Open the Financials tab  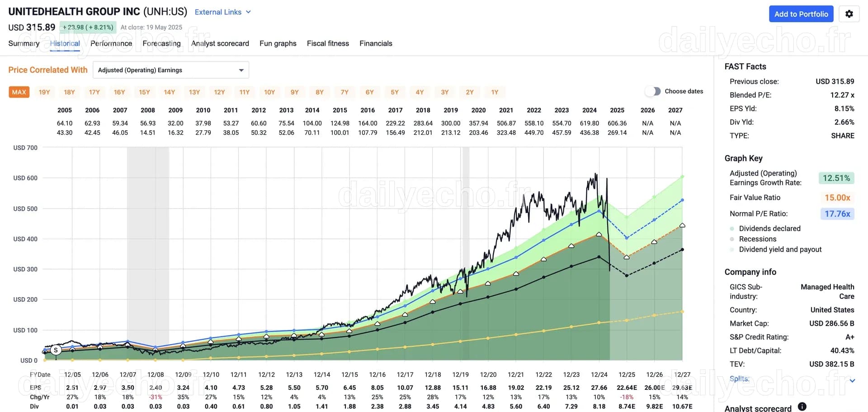pyautogui.click(x=376, y=43)
